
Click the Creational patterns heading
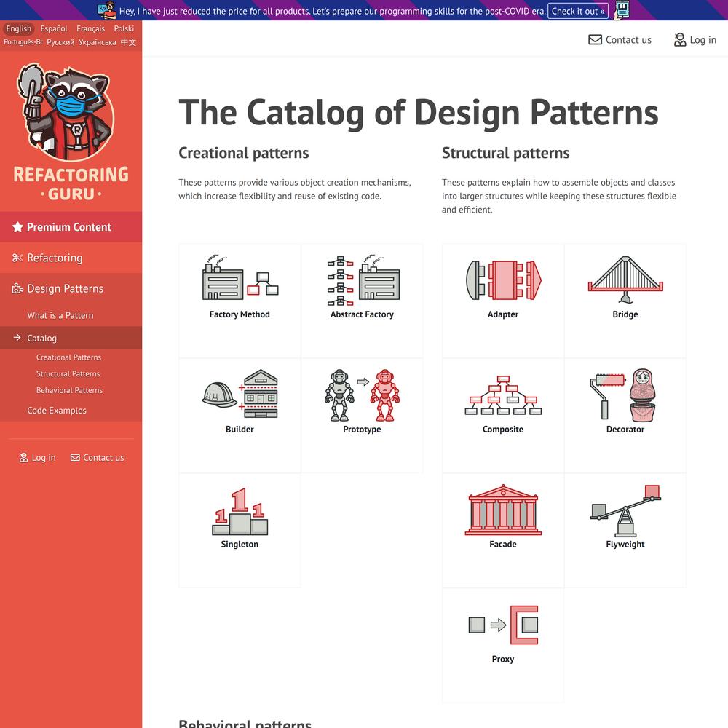click(244, 153)
